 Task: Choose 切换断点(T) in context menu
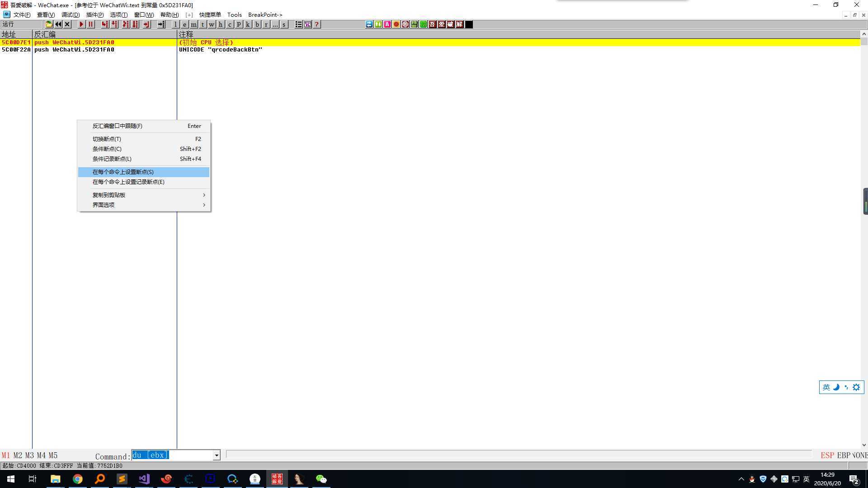[x=144, y=139]
